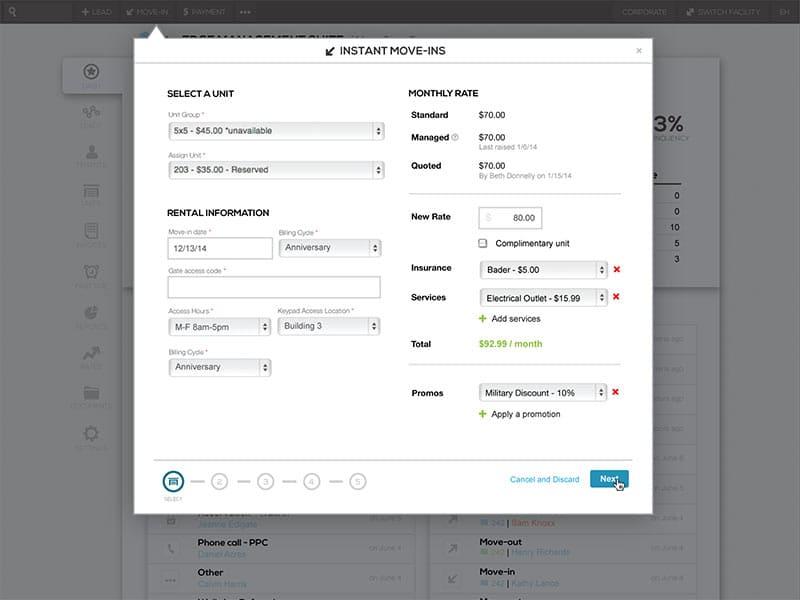Open the more options ellipsis in top bar

point(245,12)
